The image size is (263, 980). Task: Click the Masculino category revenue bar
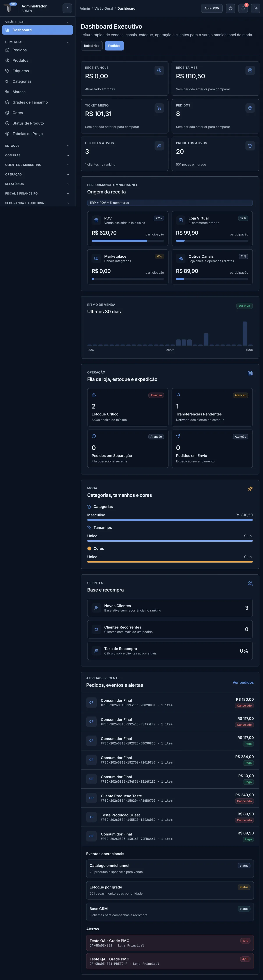(170, 520)
